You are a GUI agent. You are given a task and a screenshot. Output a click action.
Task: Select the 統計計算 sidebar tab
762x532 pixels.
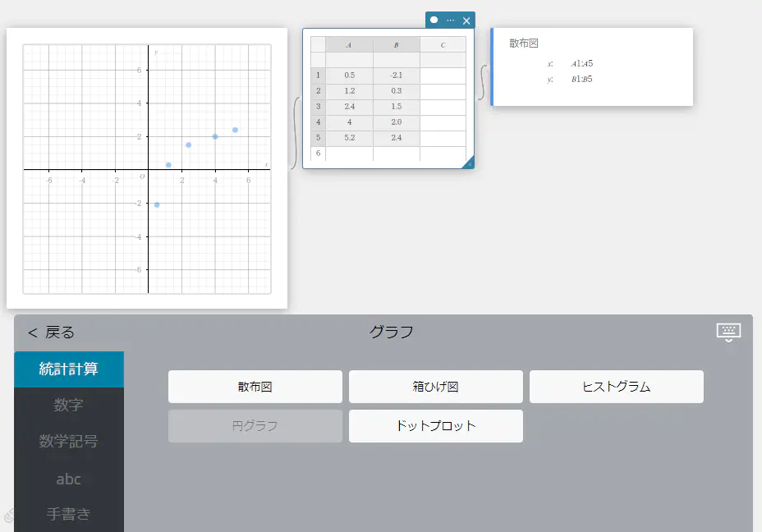[69, 369]
